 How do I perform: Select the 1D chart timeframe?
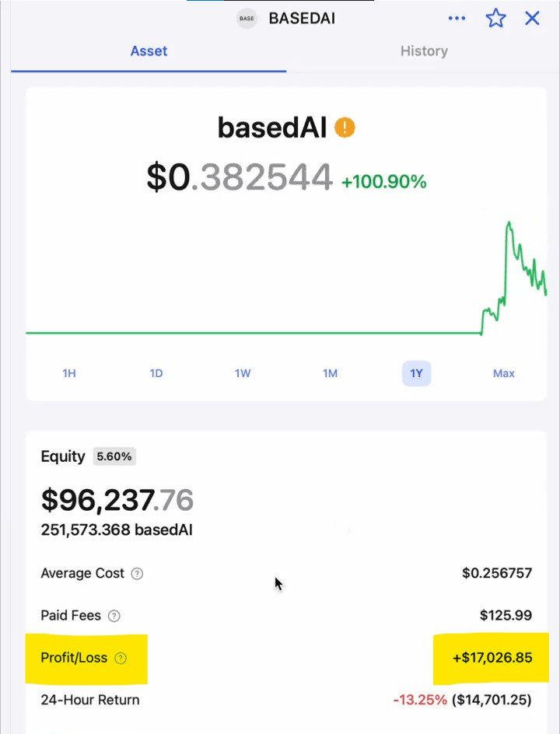tap(156, 373)
